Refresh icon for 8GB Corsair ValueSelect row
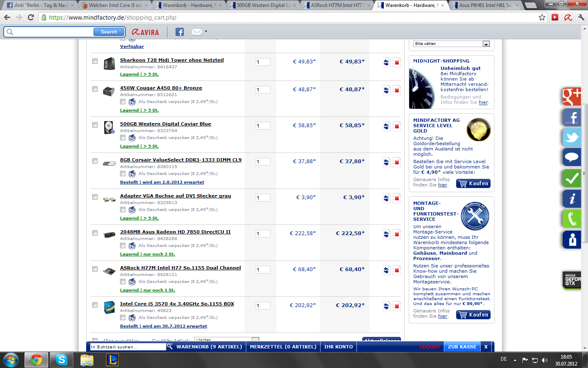The width and height of the screenshot is (588, 368). 386,162
